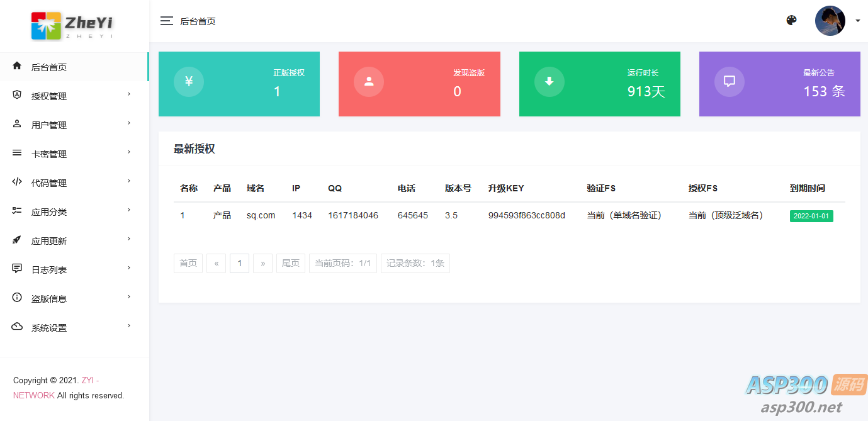The width and height of the screenshot is (868, 421).
Task: Expand the 授权管理 submenu chevron
Action: 129,94
